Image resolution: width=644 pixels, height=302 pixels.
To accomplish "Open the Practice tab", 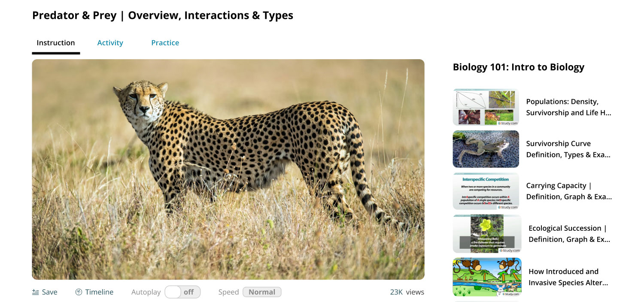I will pyautogui.click(x=165, y=43).
